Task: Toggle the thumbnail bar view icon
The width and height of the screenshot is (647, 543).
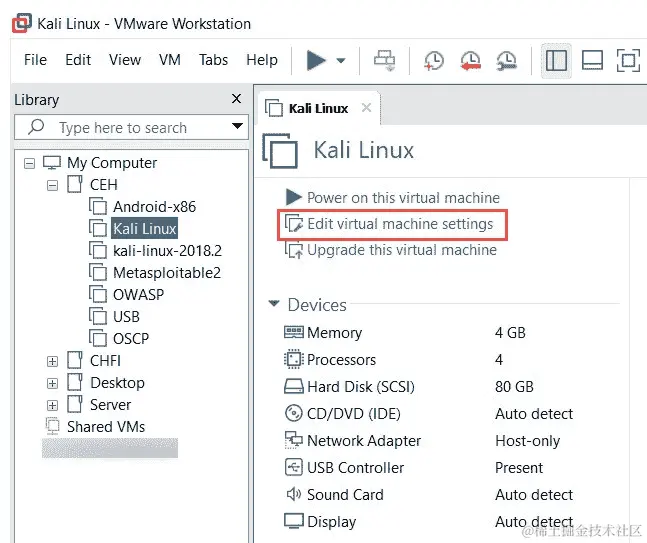Action: [x=592, y=61]
